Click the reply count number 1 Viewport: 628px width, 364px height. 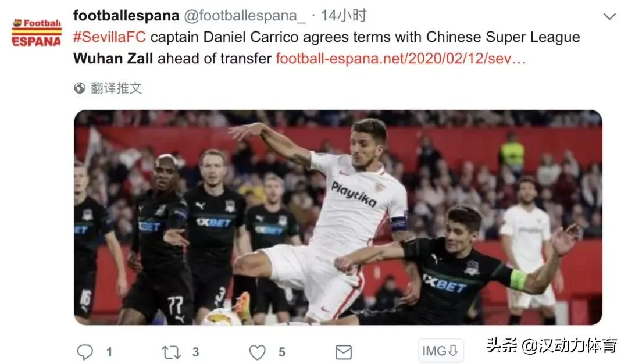pyautogui.click(x=109, y=352)
